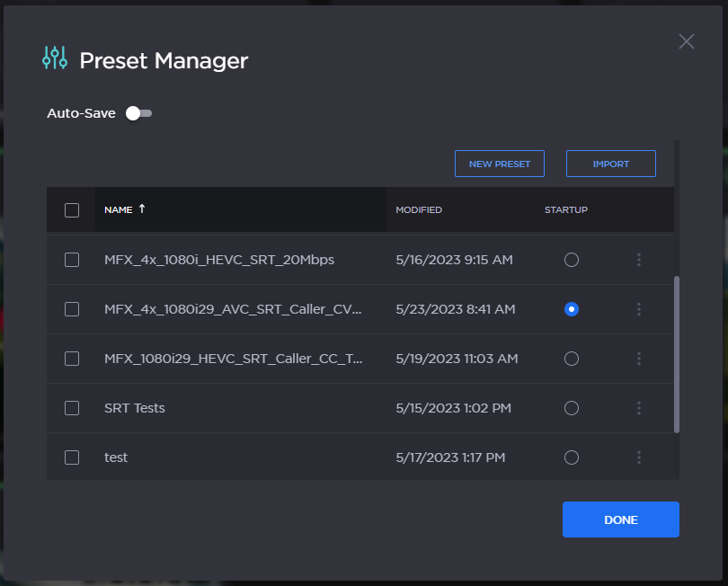Click the DONE button
728x586 pixels.
(620, 519)
